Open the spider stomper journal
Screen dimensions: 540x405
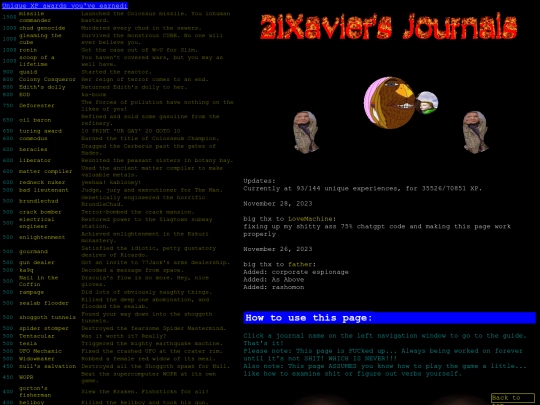[44, 328]
